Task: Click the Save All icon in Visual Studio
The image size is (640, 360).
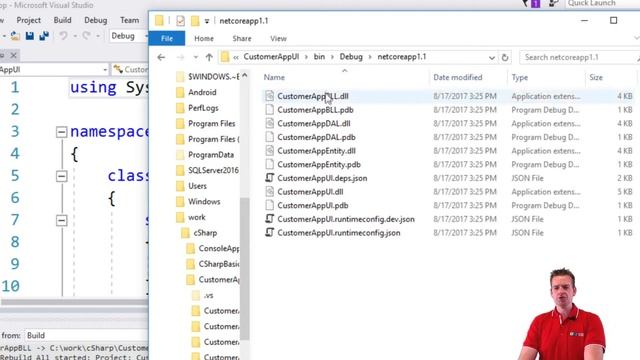Action: [44, 36]
